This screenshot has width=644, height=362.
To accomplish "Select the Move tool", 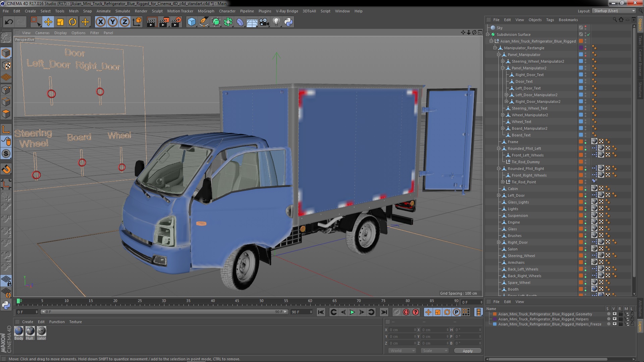I will 48,22.
